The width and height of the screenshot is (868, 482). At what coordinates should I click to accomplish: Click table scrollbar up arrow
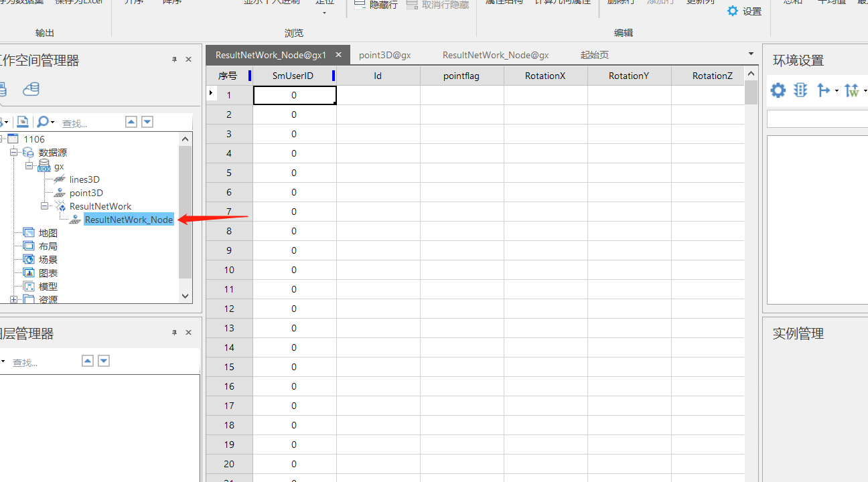coord(751,74)
